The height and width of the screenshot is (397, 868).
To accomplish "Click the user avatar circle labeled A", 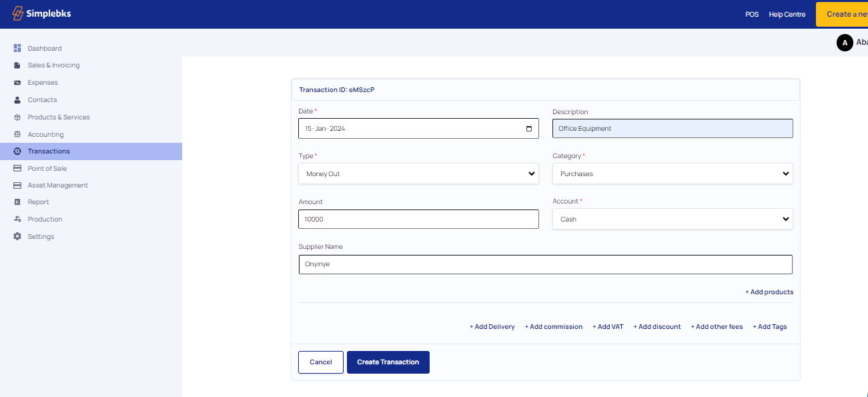I will pyautogui.click(x=845, y=43).
